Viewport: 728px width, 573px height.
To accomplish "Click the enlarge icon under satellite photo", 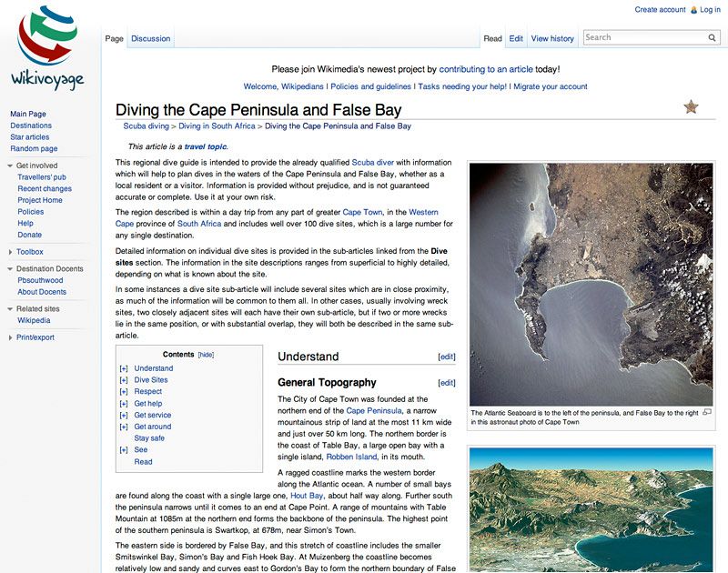I will [x=708, y=412].
